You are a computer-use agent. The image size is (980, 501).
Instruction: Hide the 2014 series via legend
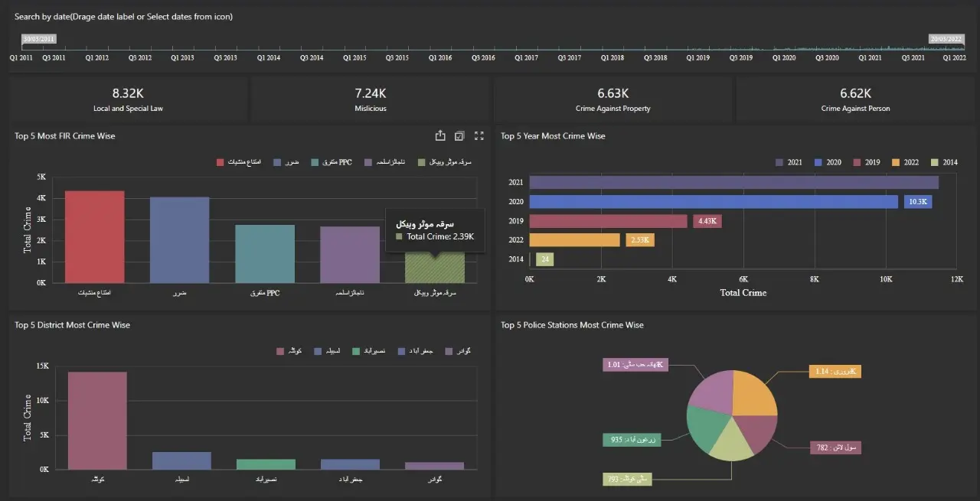[944, 162]
